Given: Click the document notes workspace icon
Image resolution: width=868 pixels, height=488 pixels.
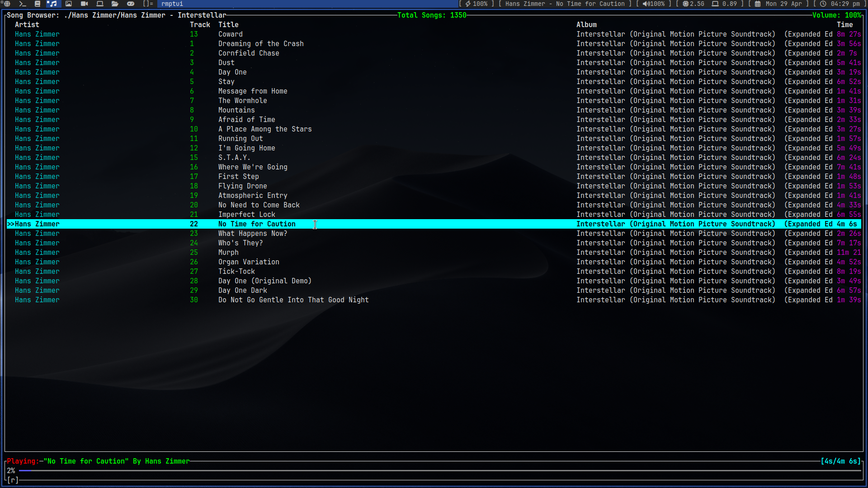Looking at the screenshot, I should [38, 4].
